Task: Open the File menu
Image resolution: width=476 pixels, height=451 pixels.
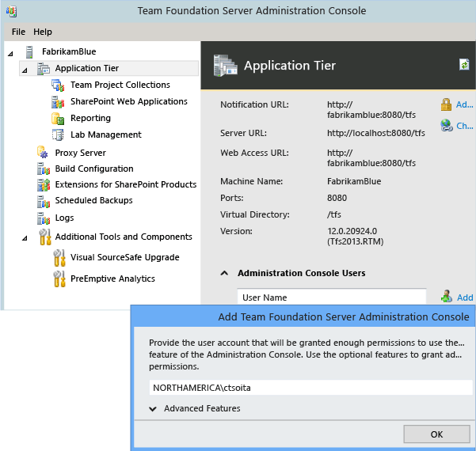Action: coord(18,32)
